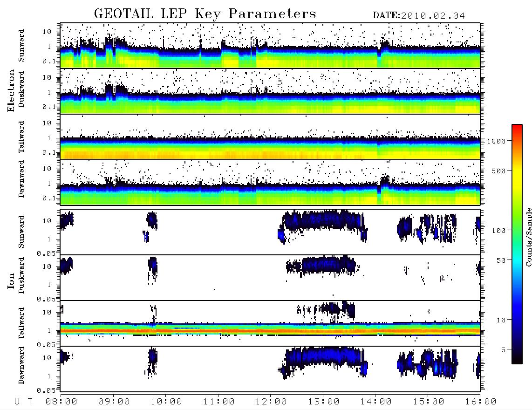Click the Electron Sunward spectrogram panel
The image size is (532, 410).
click(x=270, y=46)
